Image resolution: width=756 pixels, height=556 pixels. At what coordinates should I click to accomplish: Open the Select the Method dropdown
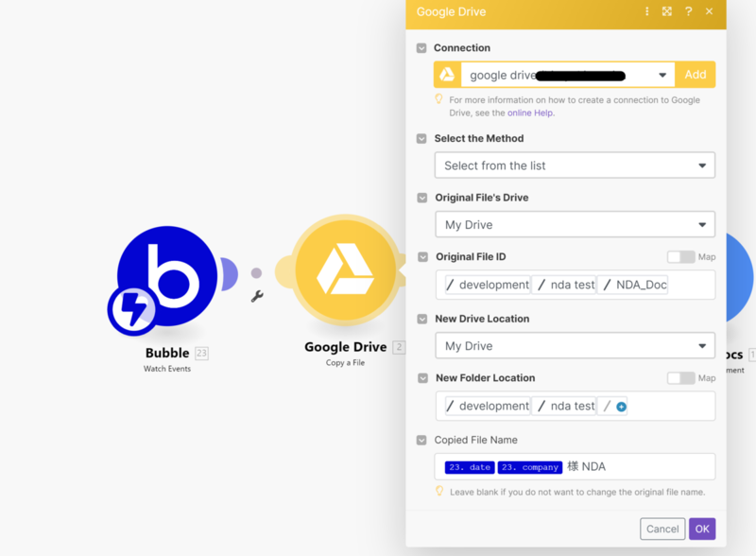click(x=575, y=165)
